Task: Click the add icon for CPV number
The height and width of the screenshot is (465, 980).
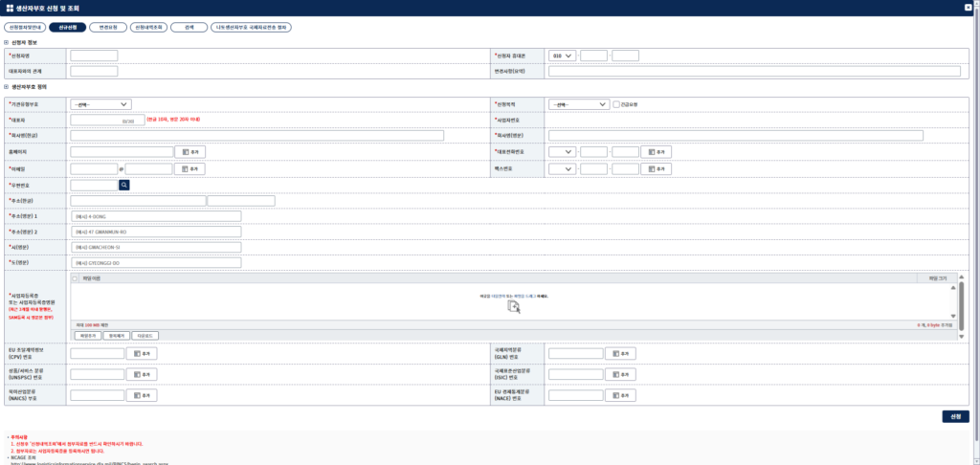Action: pos(142,354)
